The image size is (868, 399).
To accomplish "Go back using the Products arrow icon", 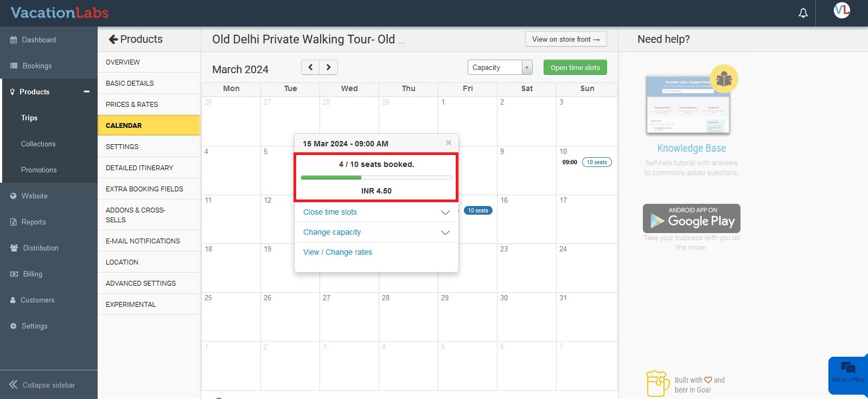I will (x=113, y=39).
